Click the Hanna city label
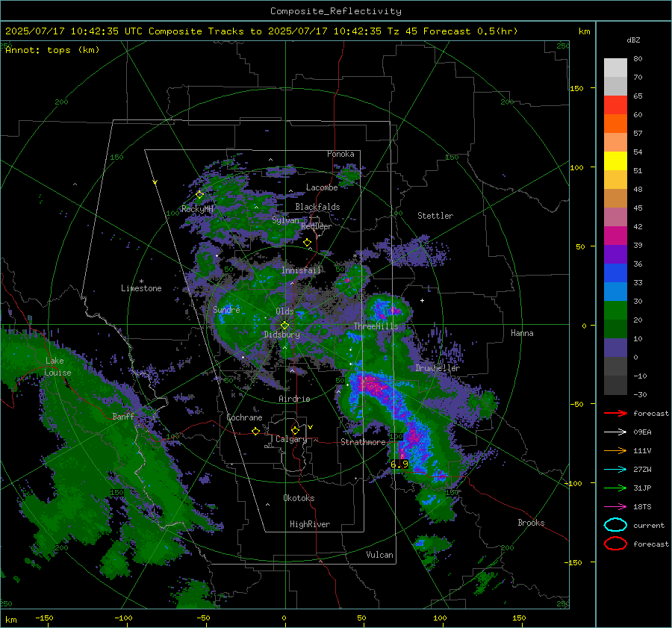The height and width of the screenshot is (628, 672). (x=522, y=333)
